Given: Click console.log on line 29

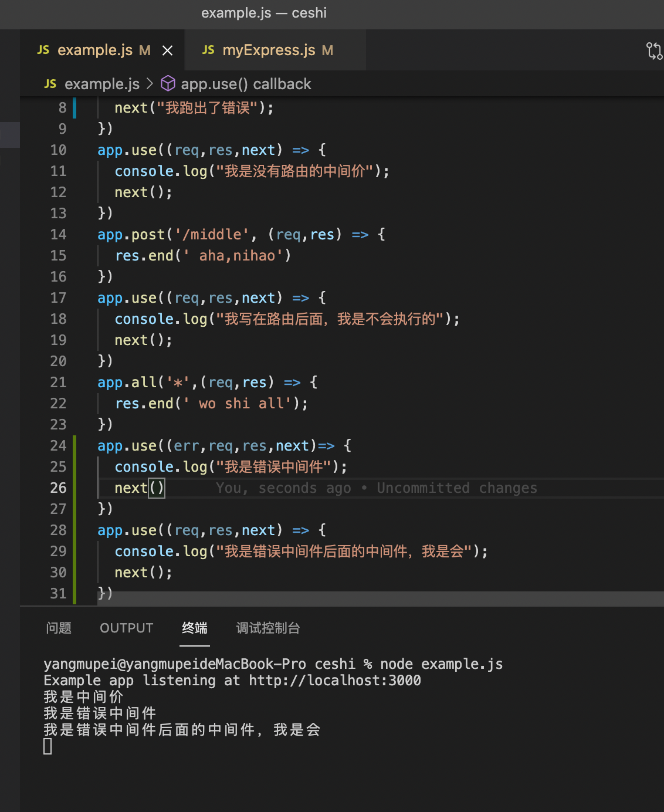Looking at the screenshot, I should pos(161,552).
